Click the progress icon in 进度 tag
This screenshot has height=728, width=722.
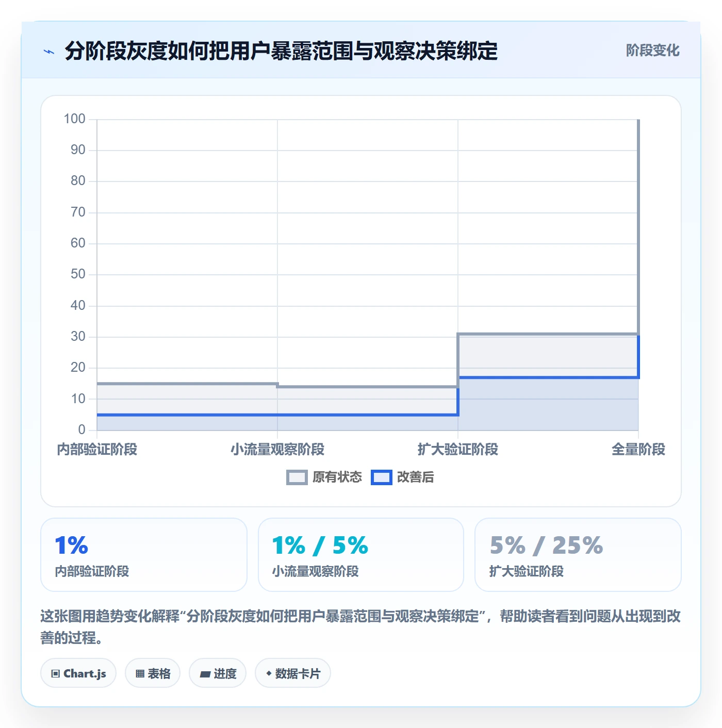pyautogui.click(x=205, y=674)
